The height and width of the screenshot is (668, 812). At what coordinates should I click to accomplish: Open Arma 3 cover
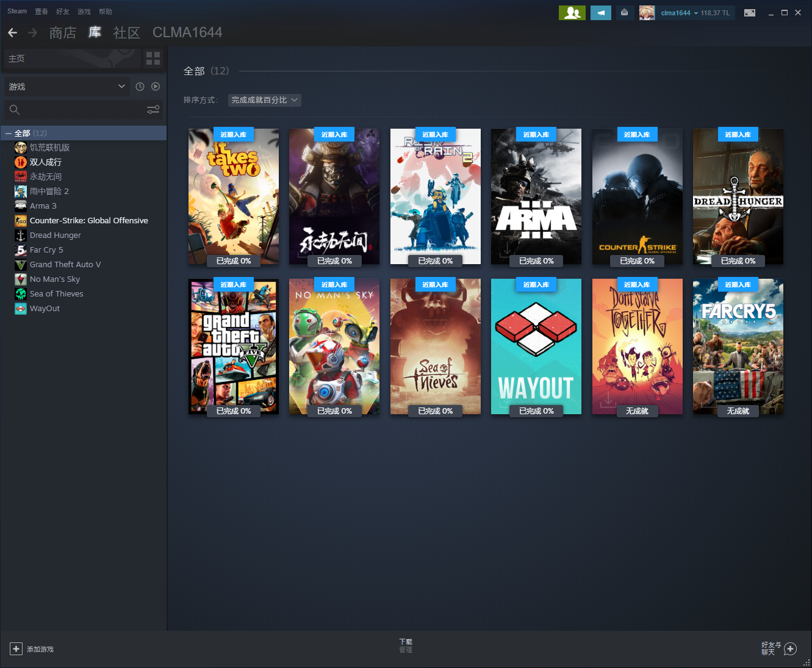(x=536, y=196)
